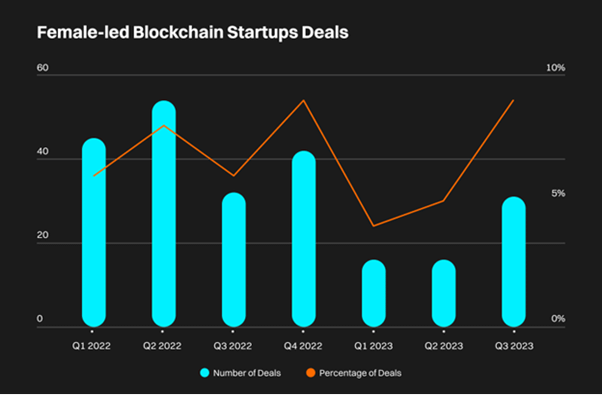The height and width of the screenshot is (395, 602).
Task: Click the 60 left axis label
Action: pos(43,68)
